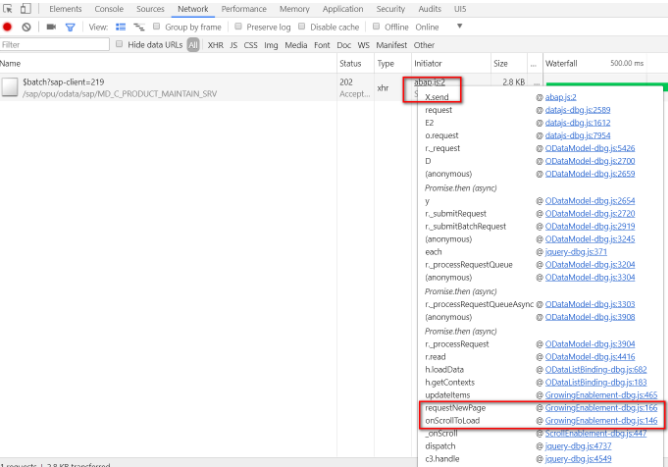This screenshot has width=668, height=467.
Task: Clear the network log with the clear icon
Action: coord(26,27)
